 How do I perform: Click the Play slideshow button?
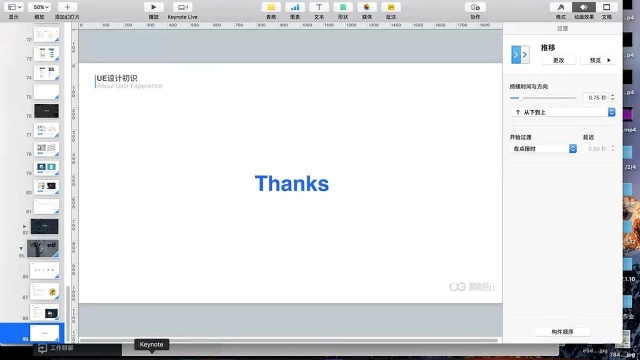pos(153,7)
